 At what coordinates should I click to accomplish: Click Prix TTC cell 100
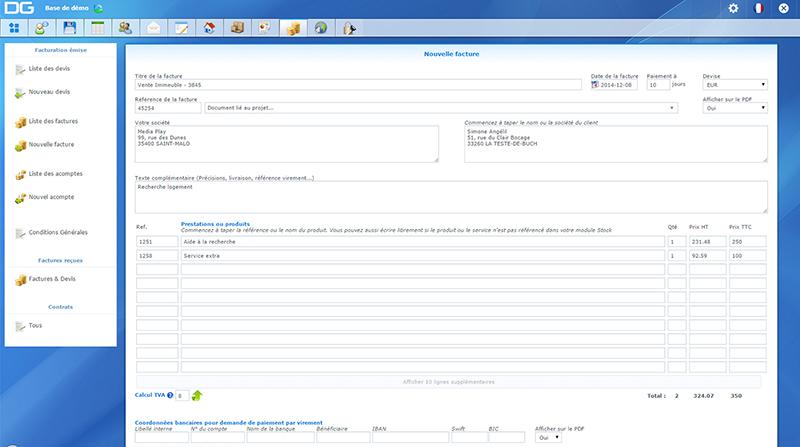pyautogui.click(x=747, y=256)
